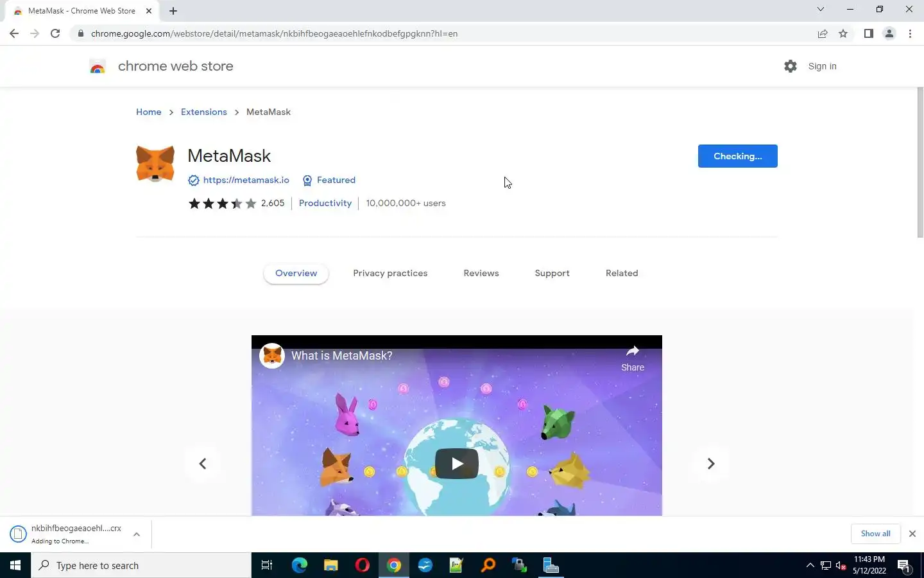Open a new tab with plus button
924x578 pixels.
point(173,11)
